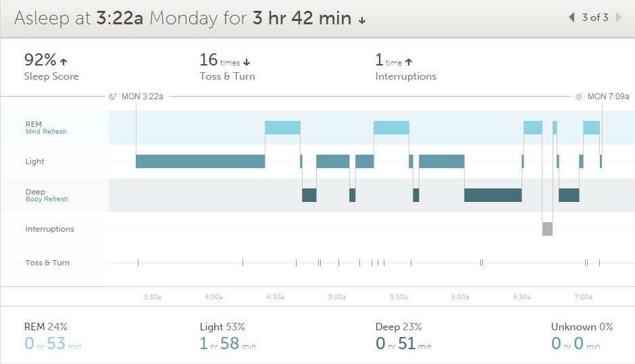Click the sun icon at wake time
This screenshot has width=635, height=364.
pyautogui.click(x=578, y=97)
